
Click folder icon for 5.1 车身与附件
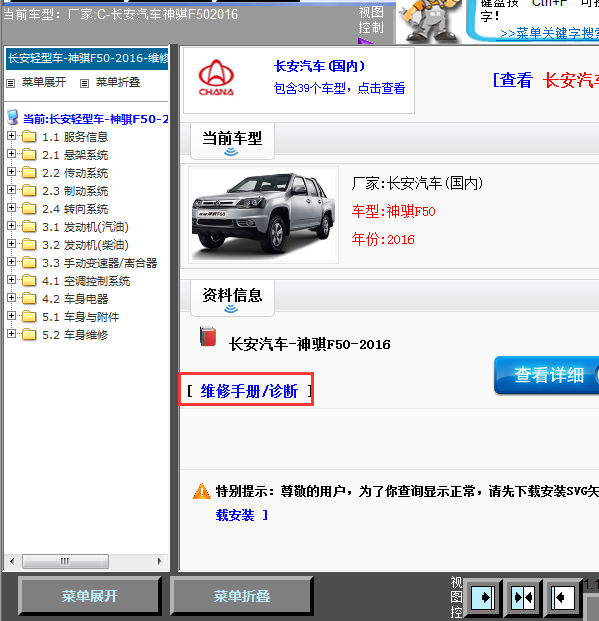[x=29, y=317]
